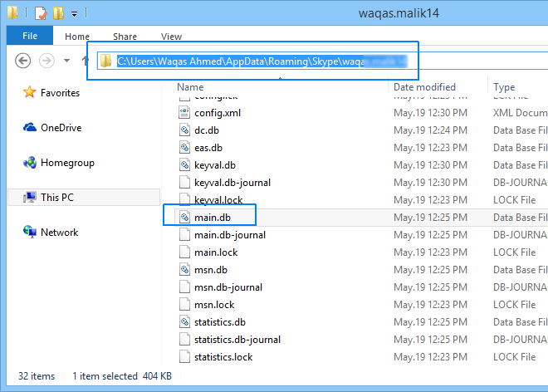Screen dimensions: 548x392
Task: Select OneDrive in navigation pane
Action: (x=61, y=128)
